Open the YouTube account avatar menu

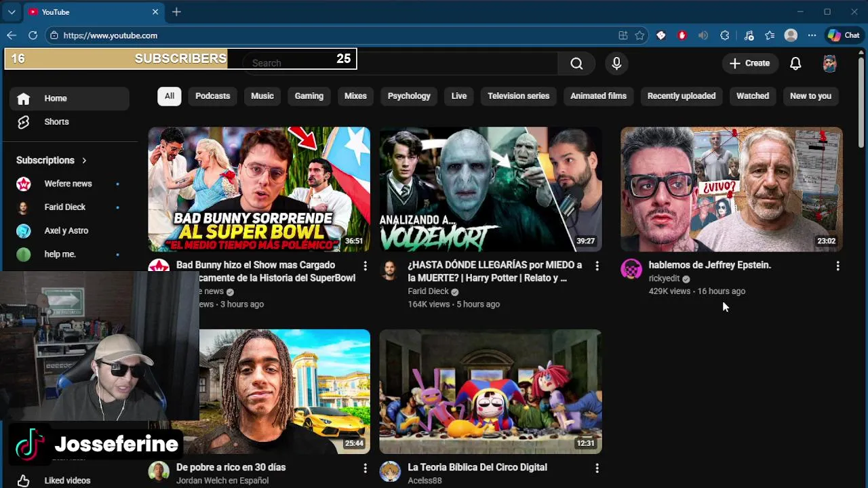pyautogui.click(x=829, y=63)
